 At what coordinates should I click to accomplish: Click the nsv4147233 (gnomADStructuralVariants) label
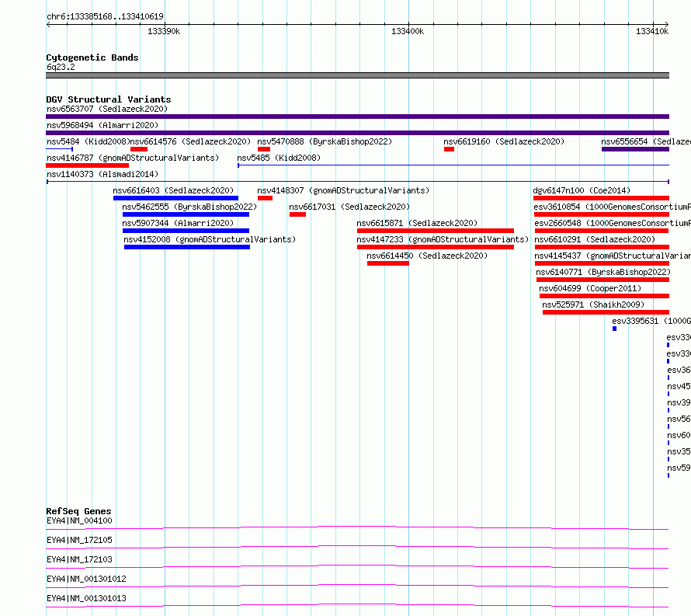click(443, 239)
